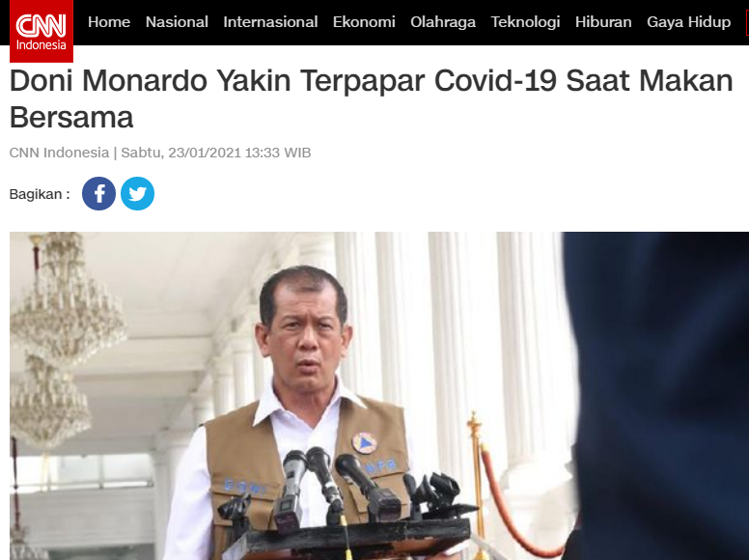Open the Nasional section
Viewport: 749px width, 560px height.
tap(177, 22)
